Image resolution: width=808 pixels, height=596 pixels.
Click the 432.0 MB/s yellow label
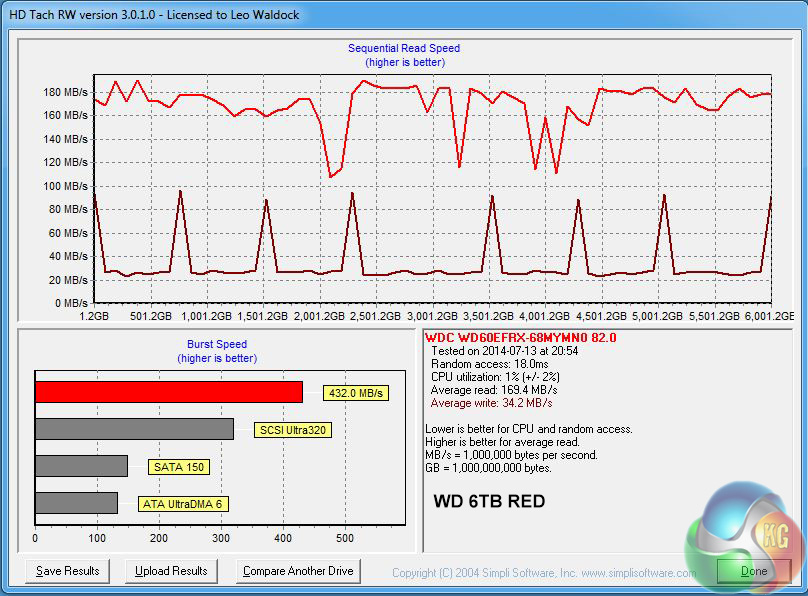[x=355, y=393]
